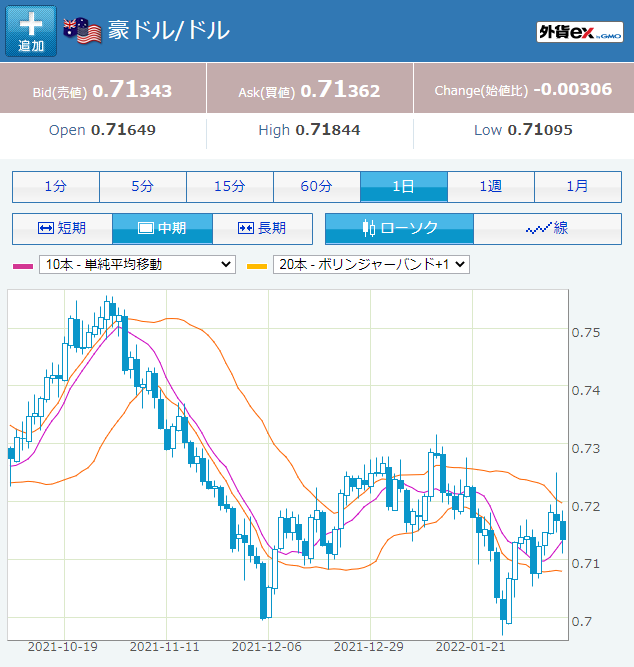Viewport: 634px width, 667px height.
Task: Choose the 長期 long-term range
Action: click(x=263, y=229)
